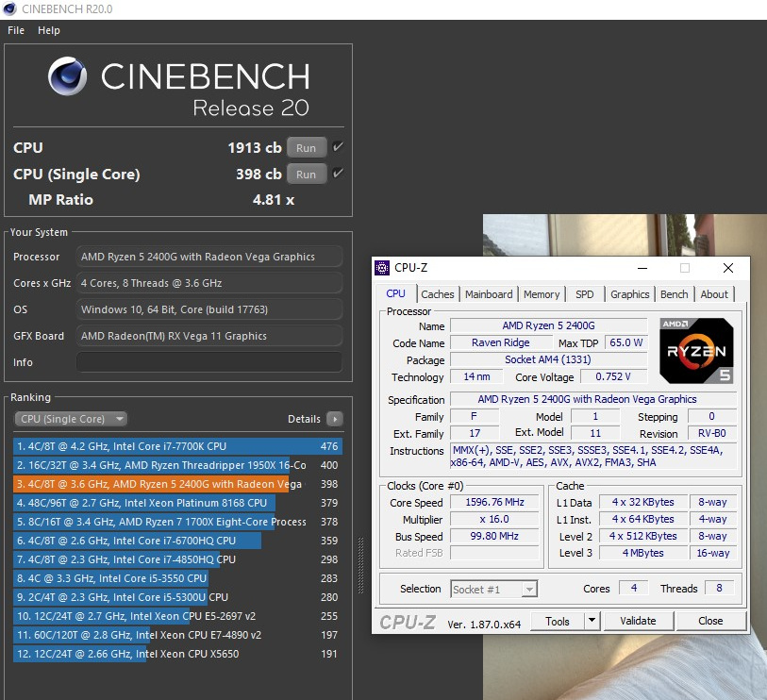Switch to the SPD tab
Screen dimensions: 767x700
click(585, 294)
